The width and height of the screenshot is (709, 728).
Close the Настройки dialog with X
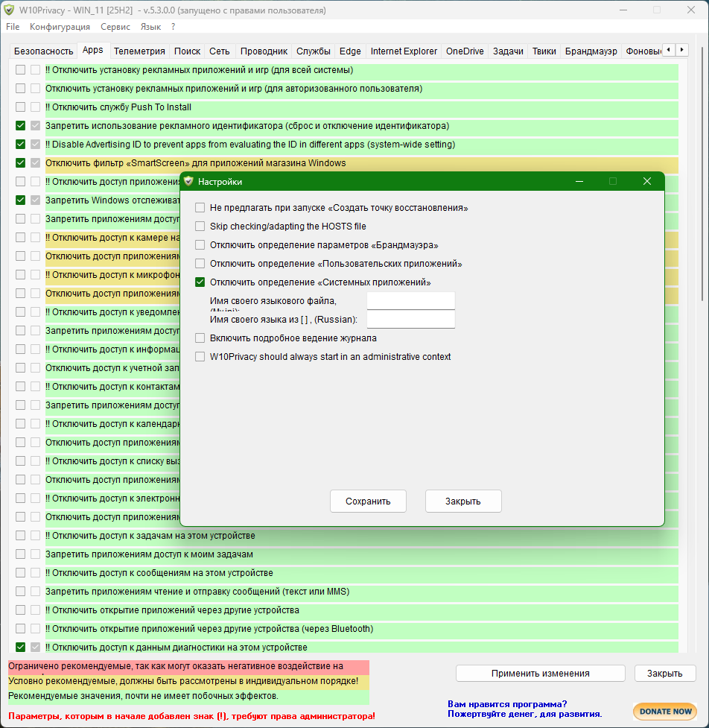(x=647, y=181)
